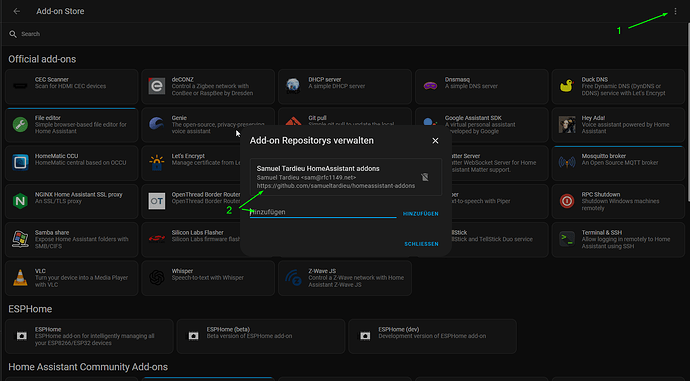Click the SCHLIESSEN button
This screenshot has width=690, height=381.
click(x=421, y=244)
